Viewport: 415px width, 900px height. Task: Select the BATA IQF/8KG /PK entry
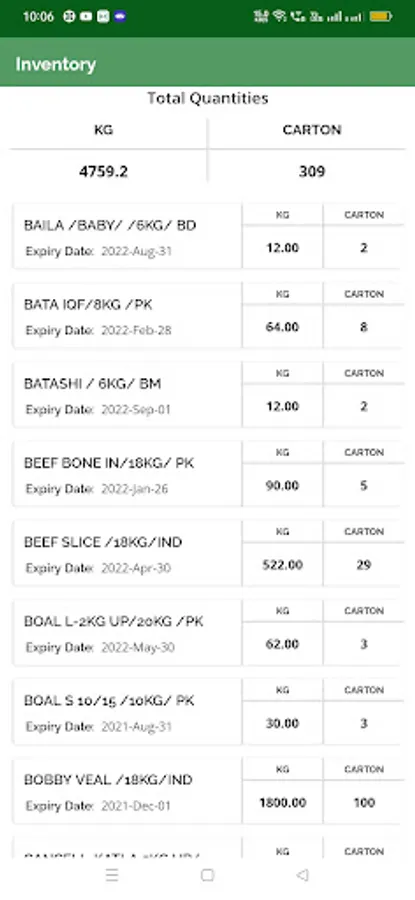pos(207,315)
